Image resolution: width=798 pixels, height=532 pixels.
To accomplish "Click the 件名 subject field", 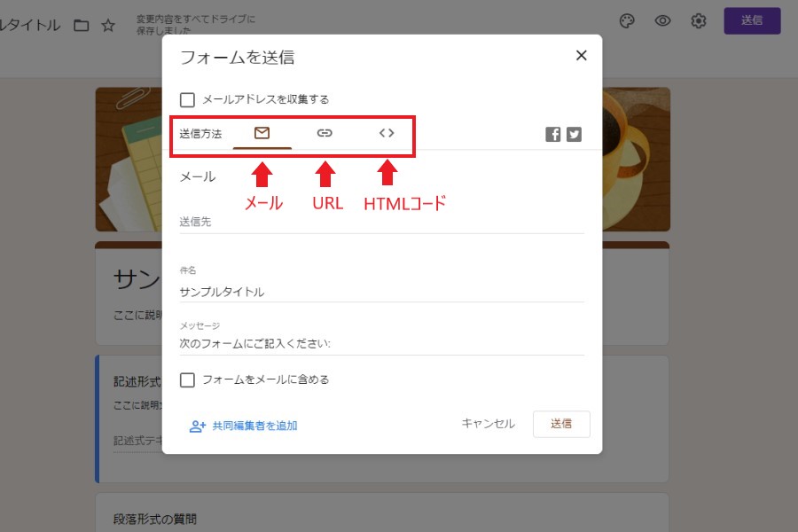I will (x=381, y=292).
